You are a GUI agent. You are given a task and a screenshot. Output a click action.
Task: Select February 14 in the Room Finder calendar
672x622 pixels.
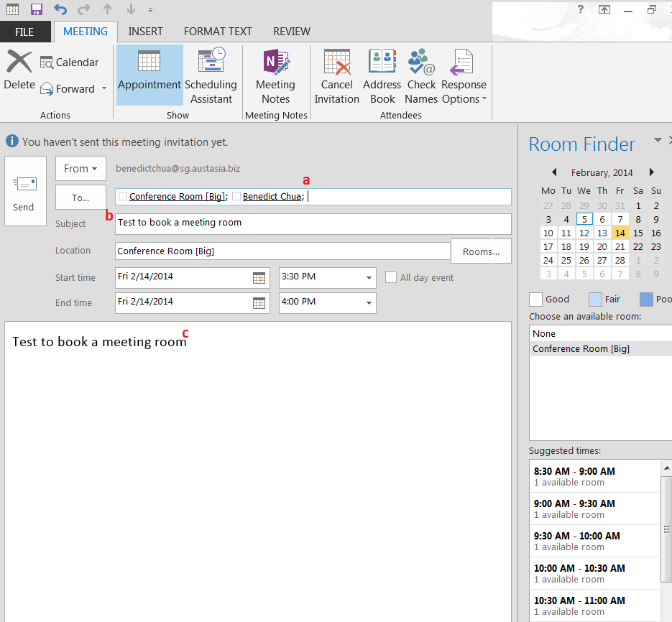click(x=620, y=233)
